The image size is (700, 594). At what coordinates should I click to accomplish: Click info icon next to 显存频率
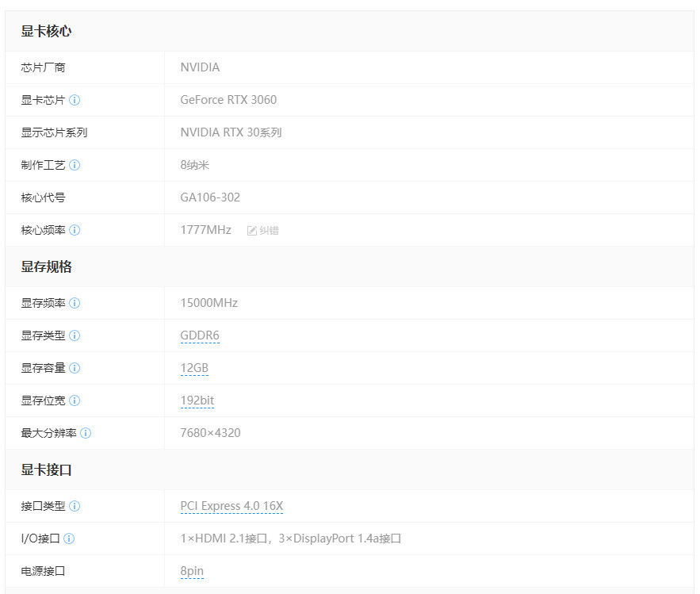point(75,303)
